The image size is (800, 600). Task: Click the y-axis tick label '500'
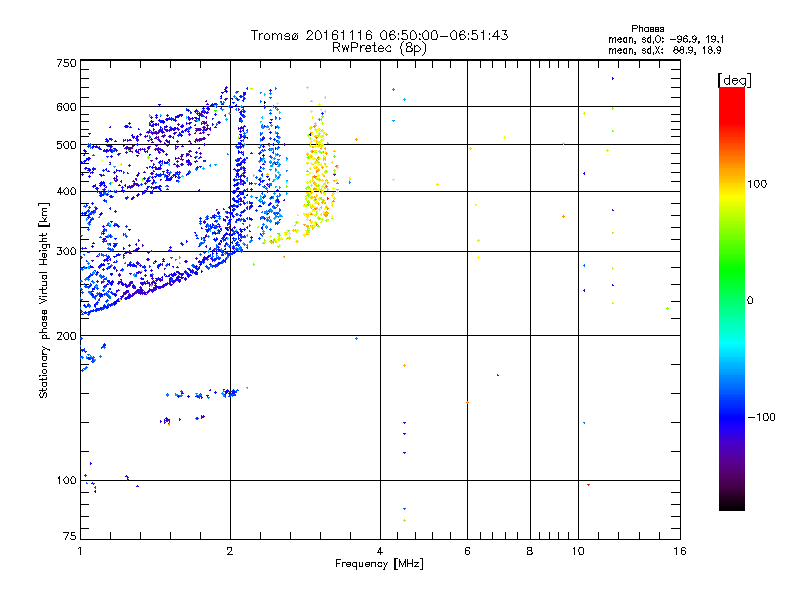point(66,145)
